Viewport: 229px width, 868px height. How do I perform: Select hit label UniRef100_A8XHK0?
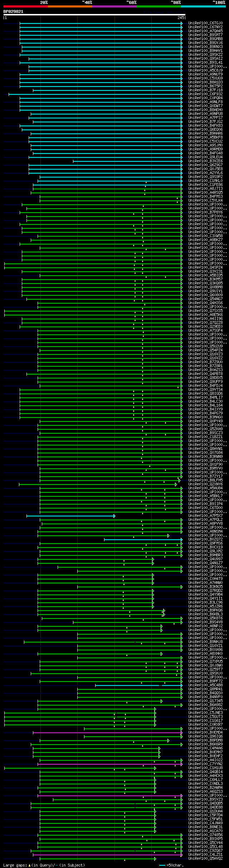click(205, 654)
